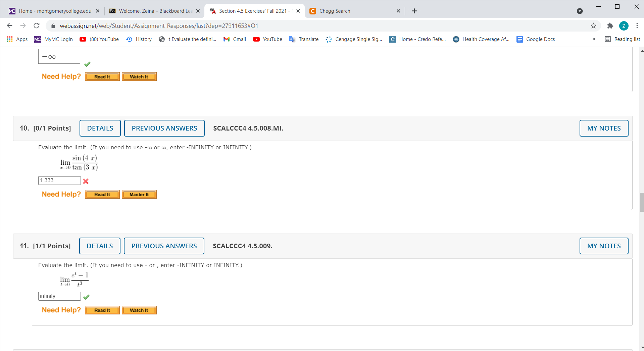This screenshot has height=351, width=644.
Task: Switch to the Welcome, Zeina – Blackboard tab
Action: [154, 11]
